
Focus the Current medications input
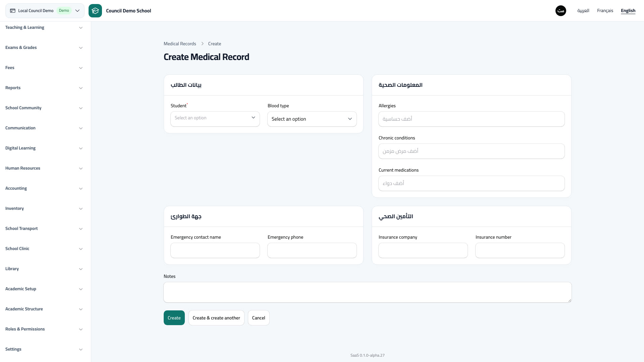472,183
